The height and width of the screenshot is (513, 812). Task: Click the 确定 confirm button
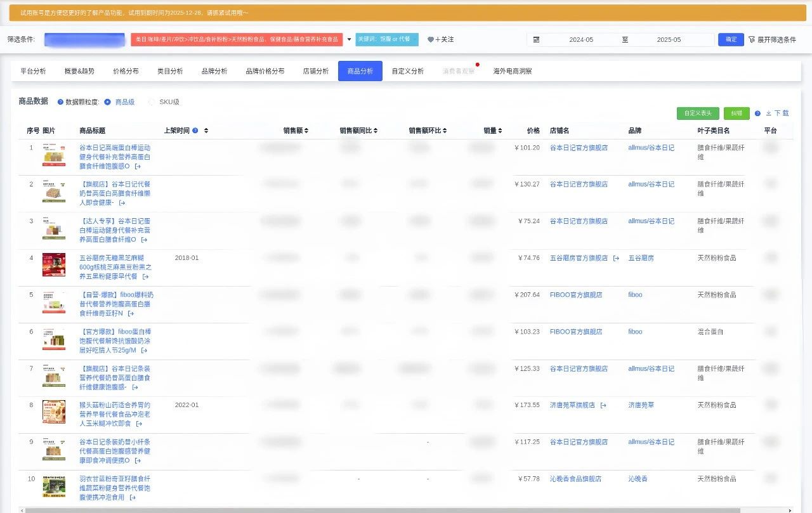[731, 39]
